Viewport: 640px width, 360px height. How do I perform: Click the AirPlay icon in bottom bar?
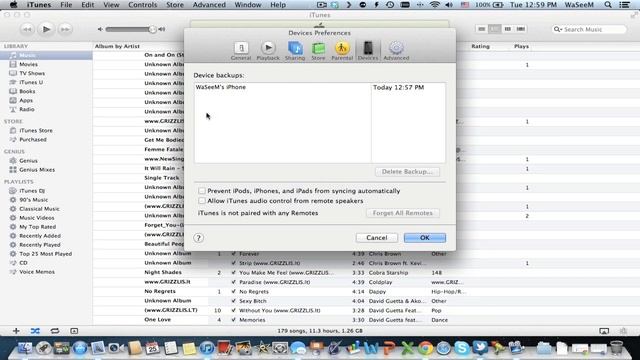tap(604, 331)
